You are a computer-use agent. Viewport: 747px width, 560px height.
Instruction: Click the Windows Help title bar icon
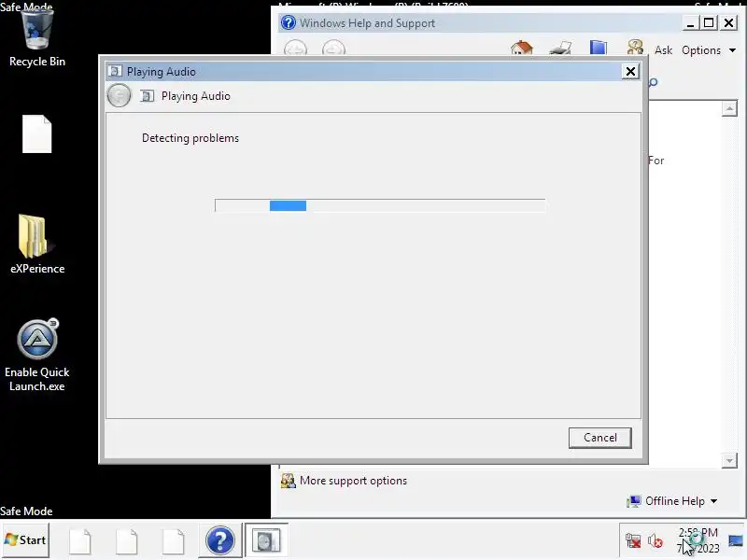[289, 22]
